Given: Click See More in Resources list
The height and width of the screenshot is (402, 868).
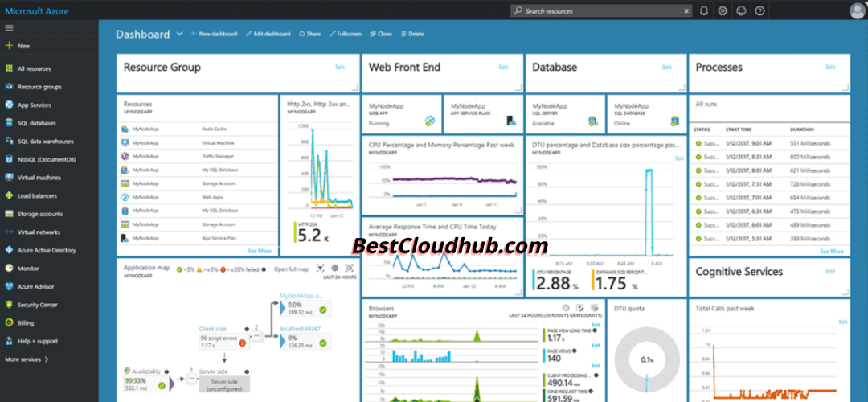Looking at the screenshot, I should [260, 251].
